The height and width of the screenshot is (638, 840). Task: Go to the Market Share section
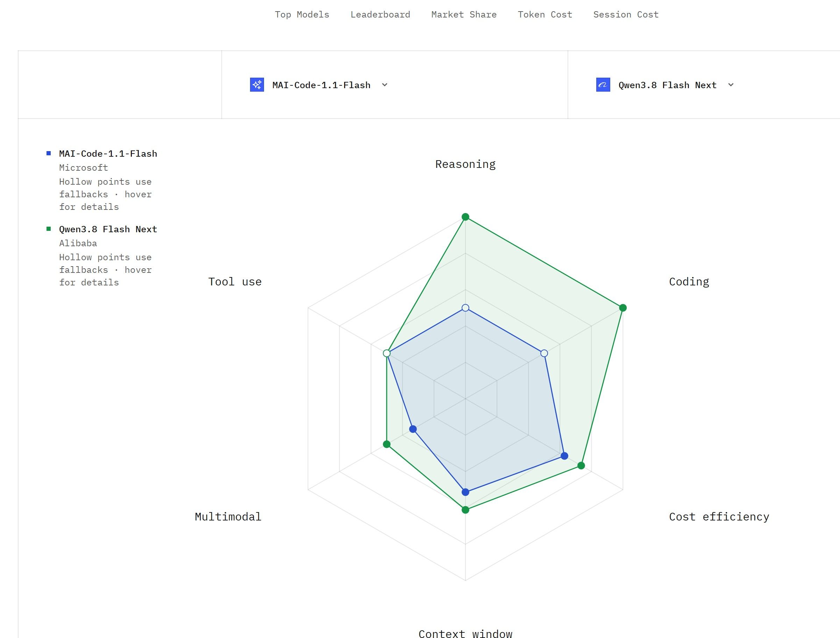(x=464, y=14)
